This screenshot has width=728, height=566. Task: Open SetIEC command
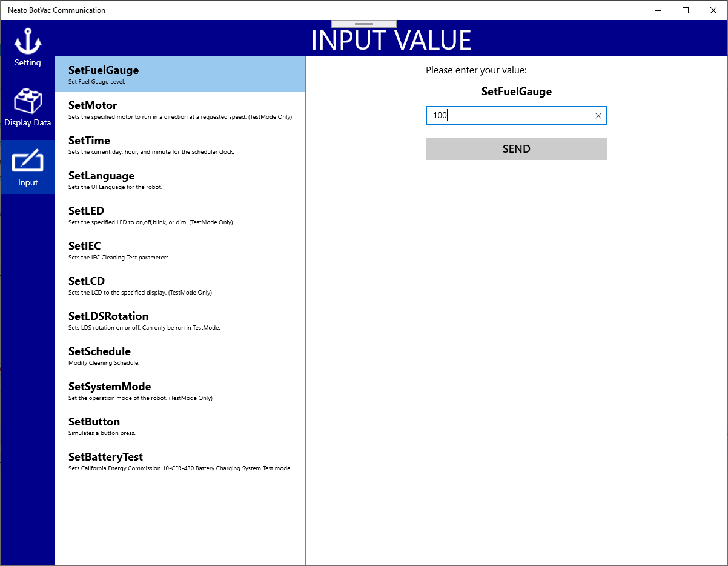point(180,250)
